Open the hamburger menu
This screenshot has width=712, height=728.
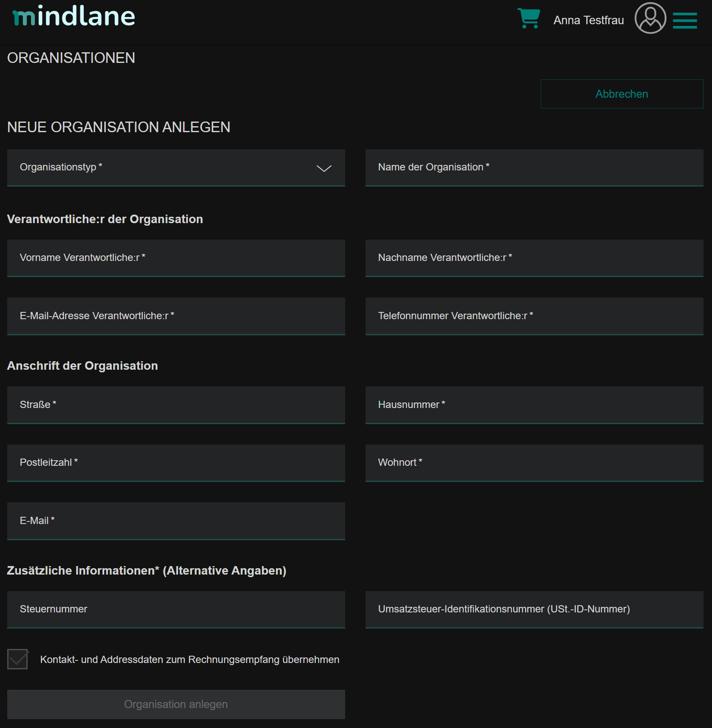tap(684, 20)
